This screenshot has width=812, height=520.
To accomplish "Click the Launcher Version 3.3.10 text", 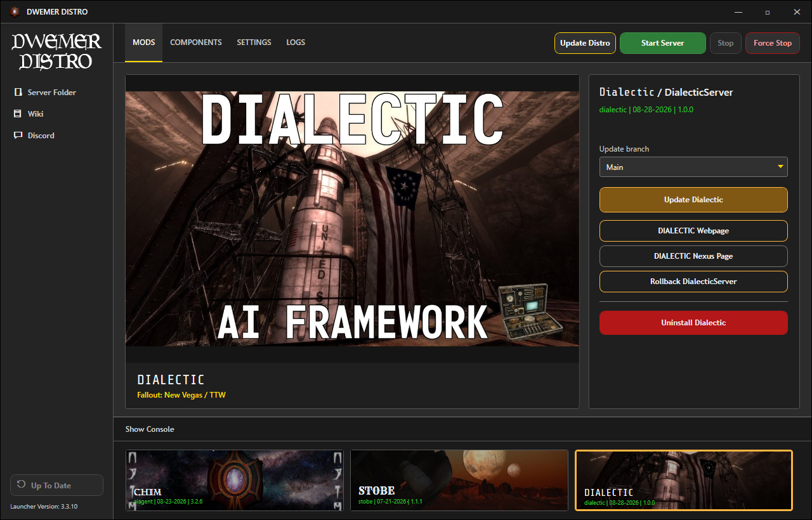I will 44,507.
